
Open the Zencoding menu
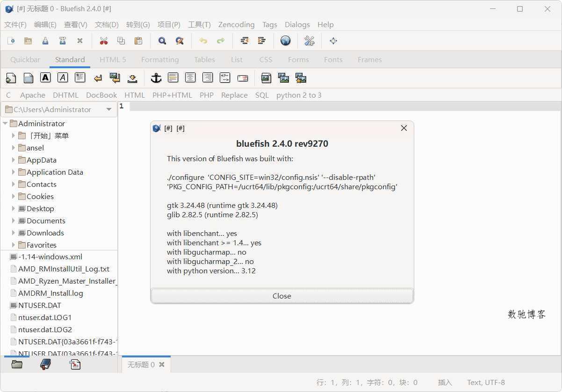pos(236,25)
